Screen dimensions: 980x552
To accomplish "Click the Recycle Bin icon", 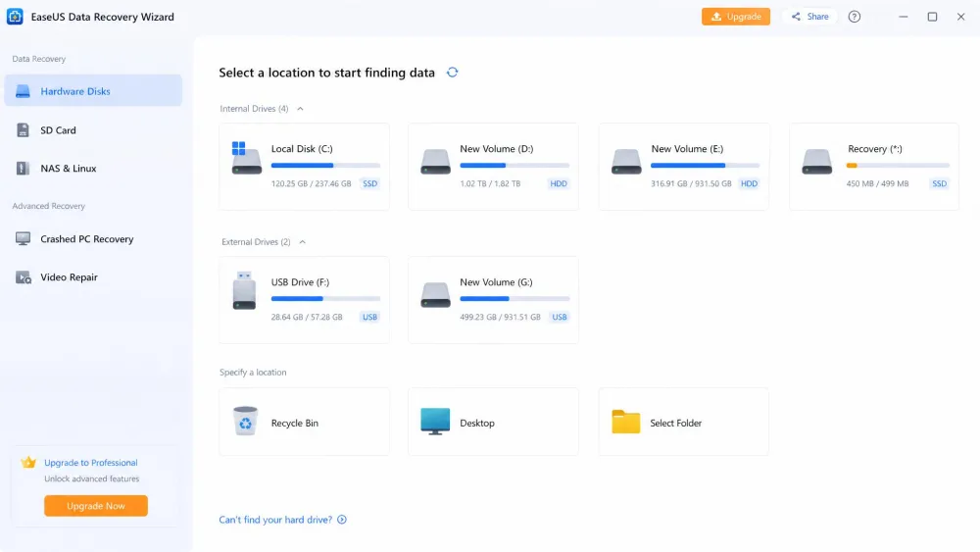I will [245, 421].
